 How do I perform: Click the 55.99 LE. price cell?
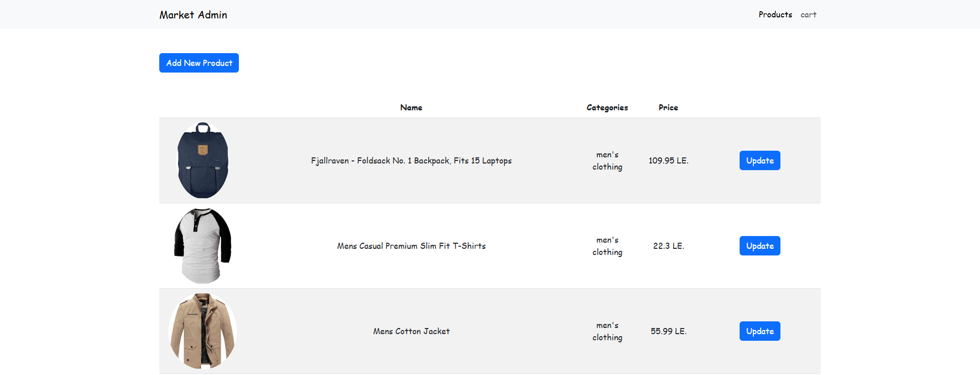click(x=669, y=331)
